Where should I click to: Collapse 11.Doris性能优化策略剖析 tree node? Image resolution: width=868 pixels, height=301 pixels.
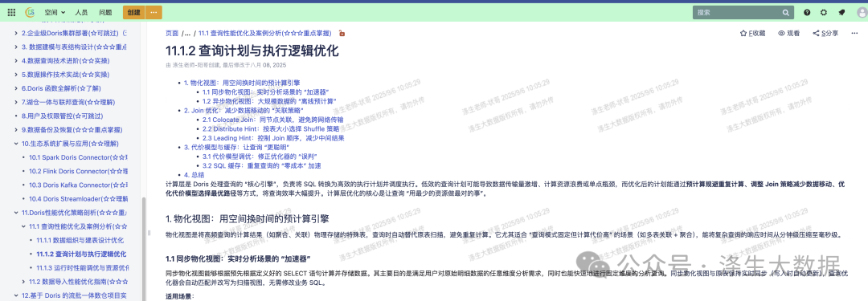tap(16, 213)
